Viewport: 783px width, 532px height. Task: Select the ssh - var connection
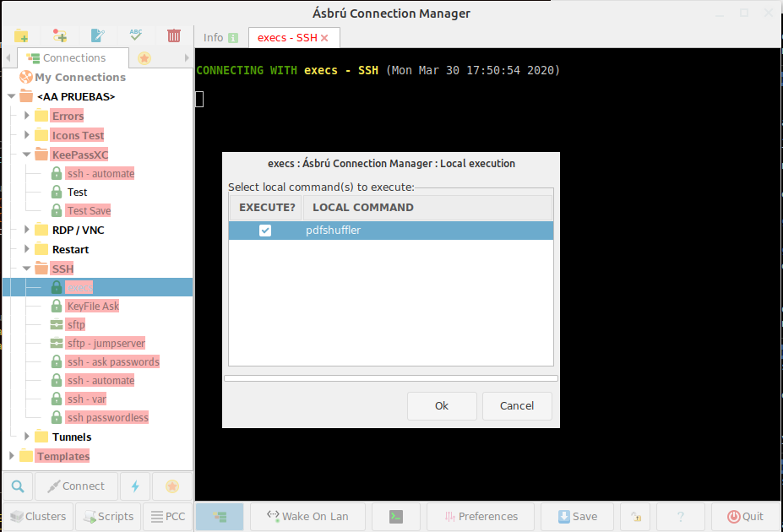[x=86, y=399]
